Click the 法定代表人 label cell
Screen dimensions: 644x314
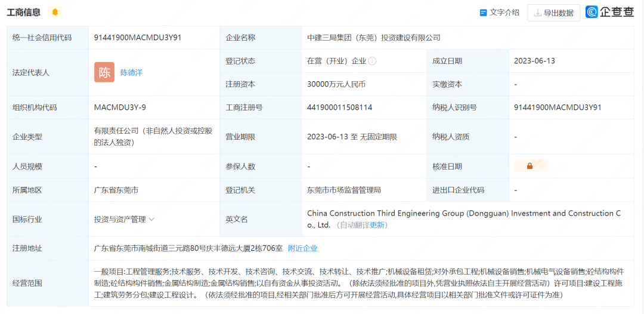tap(48, 73)
